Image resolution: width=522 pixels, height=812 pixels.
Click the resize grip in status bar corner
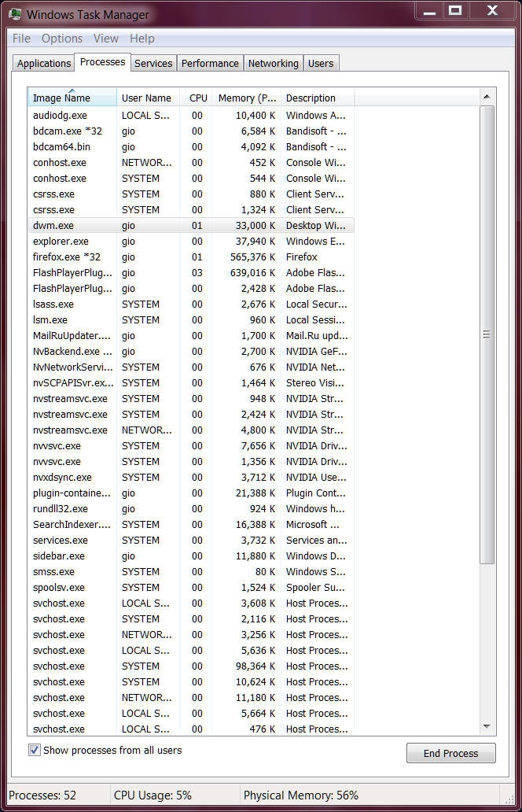[509, 798]
